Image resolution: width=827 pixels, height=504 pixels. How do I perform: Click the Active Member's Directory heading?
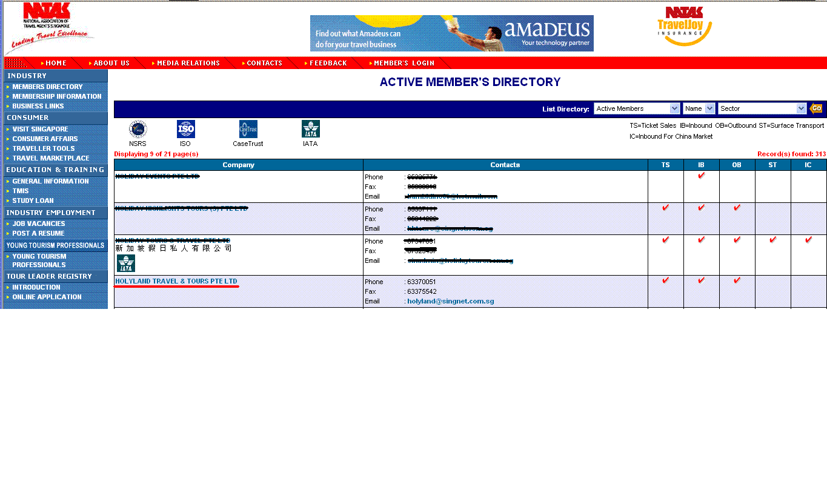click(470, 82)
